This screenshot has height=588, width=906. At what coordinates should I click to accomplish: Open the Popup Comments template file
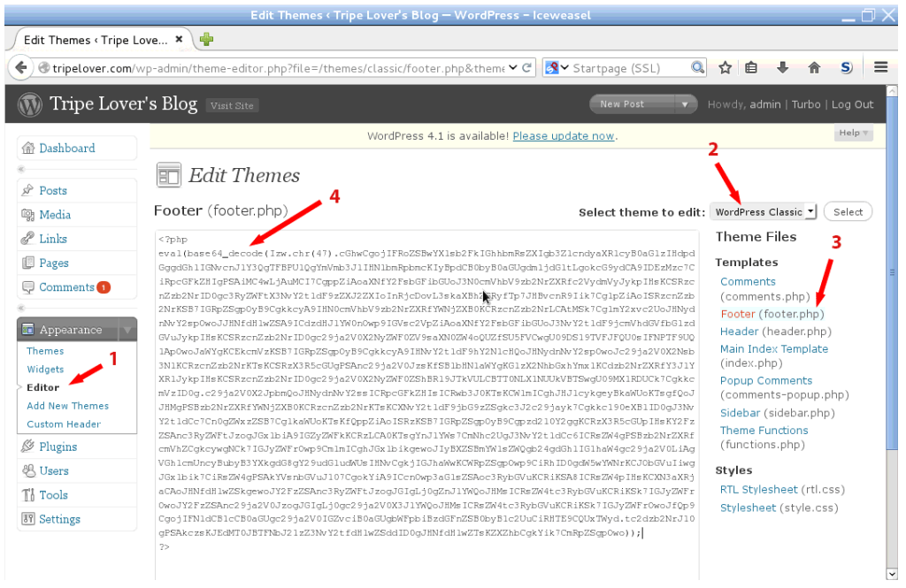click(765, 380)
